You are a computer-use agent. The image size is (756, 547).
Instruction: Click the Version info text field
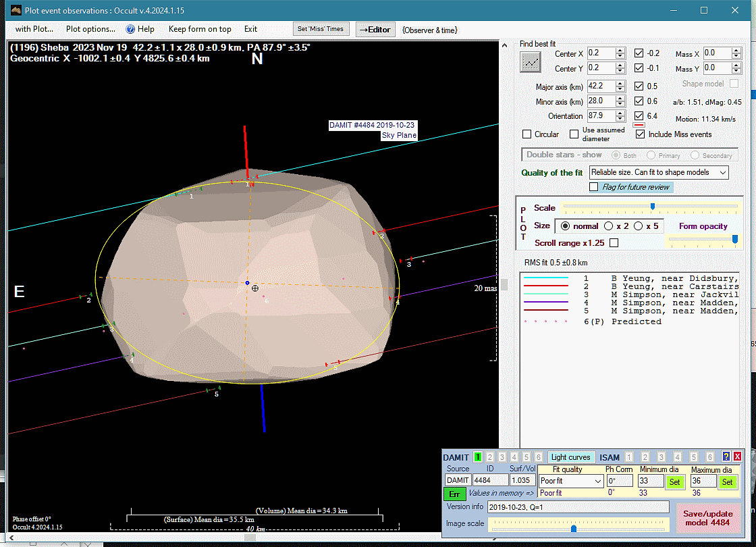click(x=577, y=507)
